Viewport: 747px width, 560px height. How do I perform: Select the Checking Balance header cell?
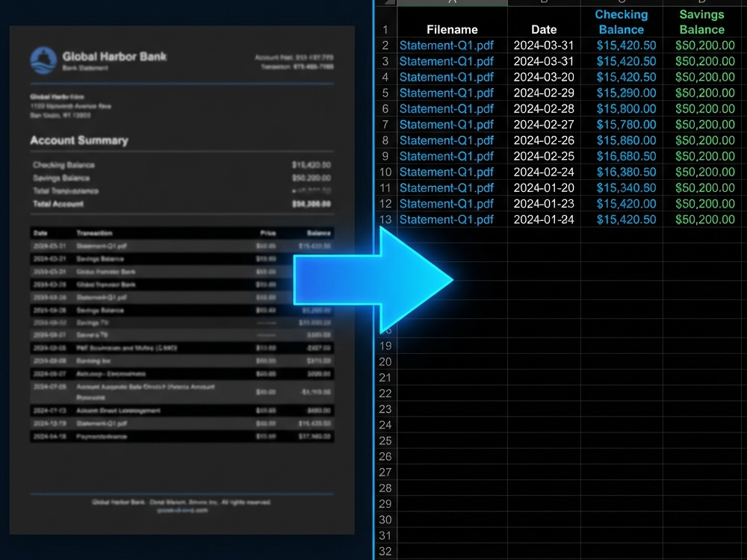tap(622, 22)
